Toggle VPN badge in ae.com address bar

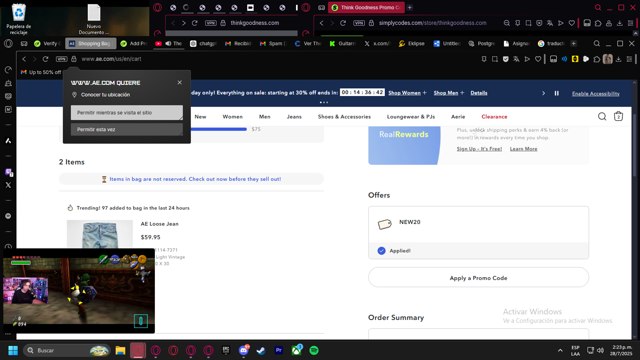pyautogui.click(x=61, y=59)
